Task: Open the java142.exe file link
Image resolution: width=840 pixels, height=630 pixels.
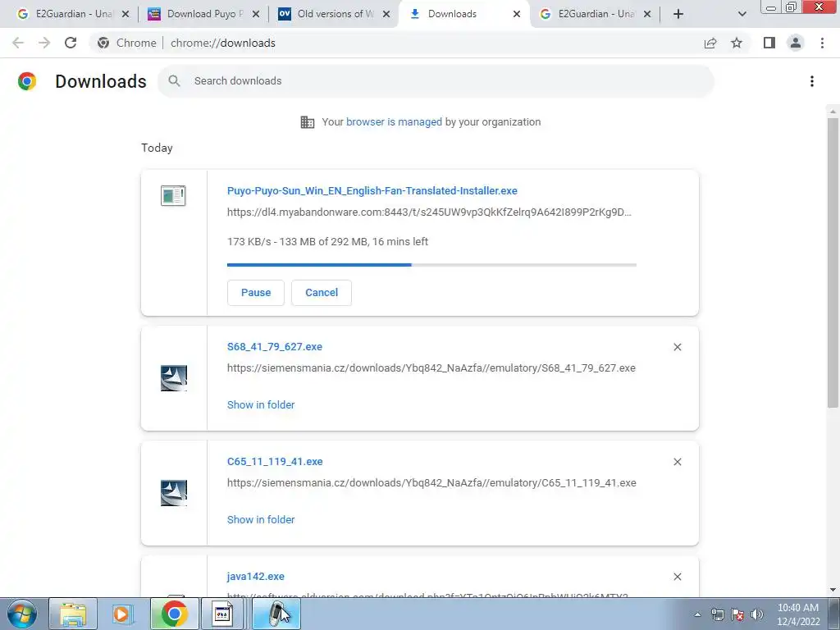Action: (256, 577)
